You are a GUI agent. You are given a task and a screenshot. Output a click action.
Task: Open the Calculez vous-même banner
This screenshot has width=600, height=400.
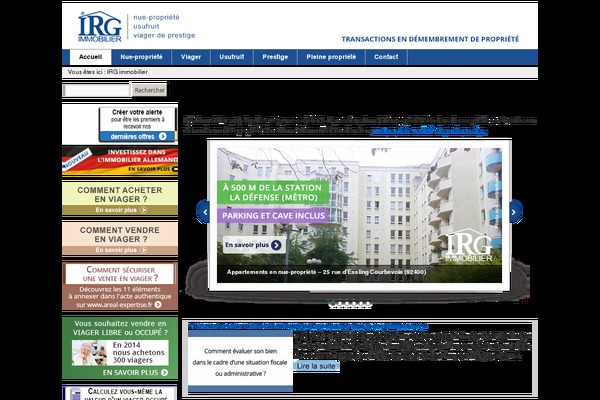(120, 392)
